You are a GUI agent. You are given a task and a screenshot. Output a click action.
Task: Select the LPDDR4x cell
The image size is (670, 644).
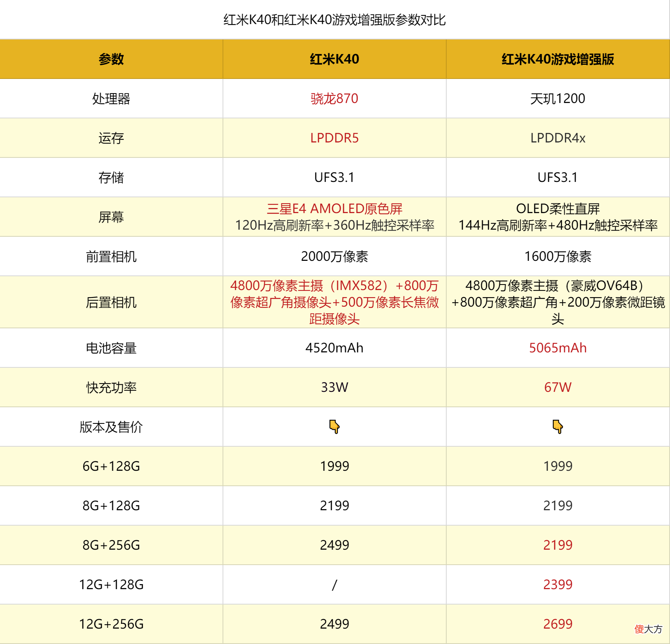coord(558,138)
